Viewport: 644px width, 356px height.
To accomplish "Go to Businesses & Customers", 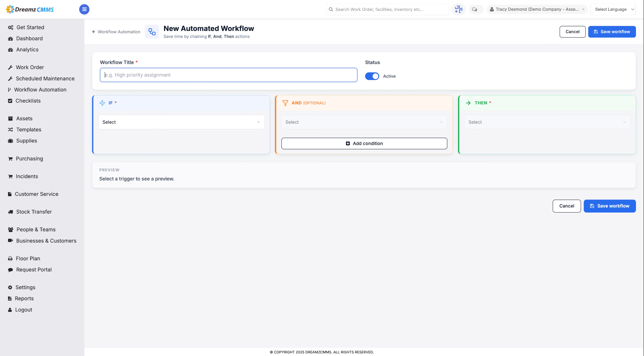I will 46,241.
